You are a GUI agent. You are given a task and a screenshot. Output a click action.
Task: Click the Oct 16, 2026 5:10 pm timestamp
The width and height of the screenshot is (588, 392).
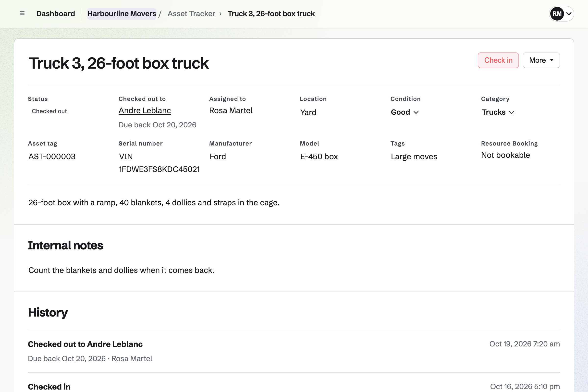pyautogui.click(x=525, y=387)
